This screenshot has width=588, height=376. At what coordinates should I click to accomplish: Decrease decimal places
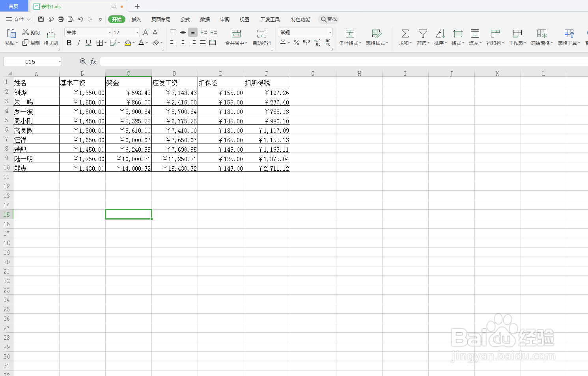[x=327, y=43]
